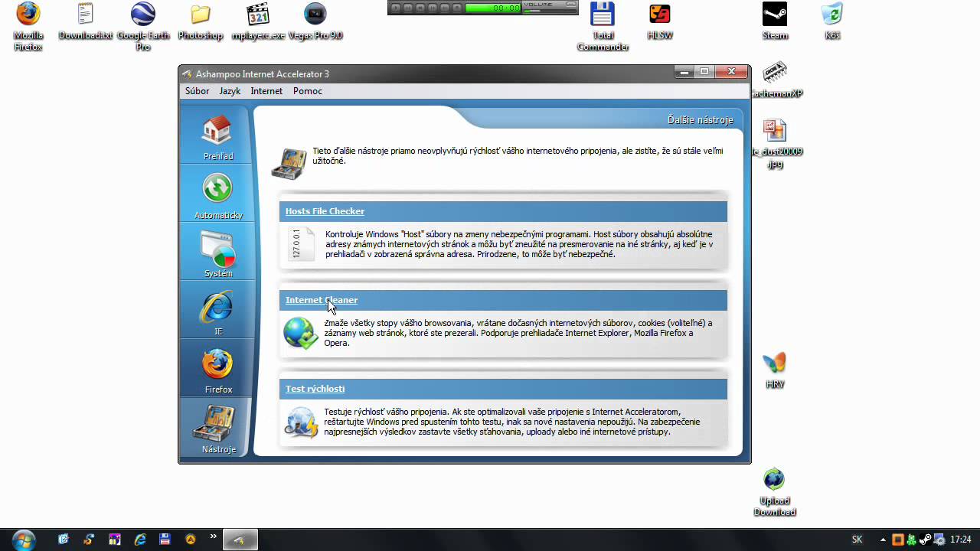Click the Internet Cleaner globe icon
This screenshot has width=980, height=551.
300,334
